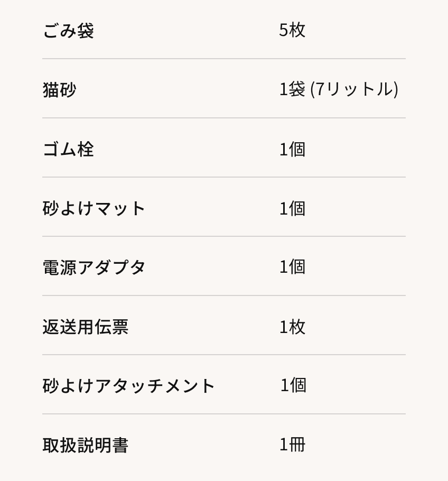The width and height of the screenshot is (448, 481).
Task: Select the 5枚 quantity text
Action: (x=292, y=30)
